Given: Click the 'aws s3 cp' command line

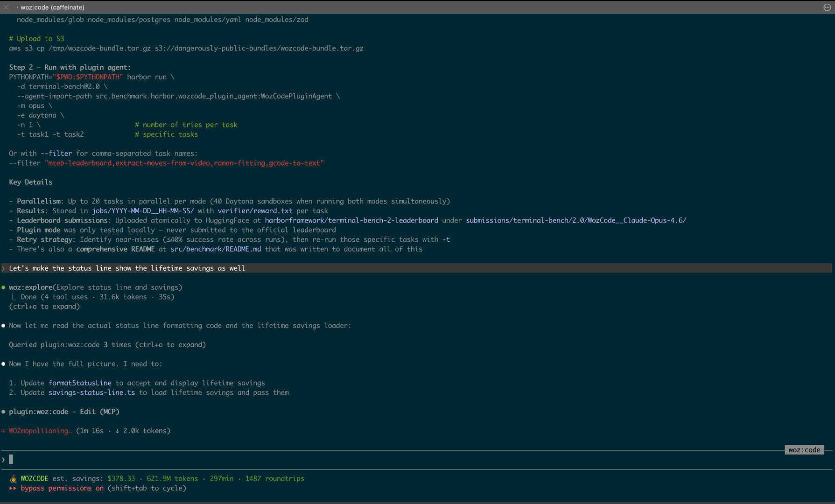Looking at the screenshot, I should pos(186,49).
